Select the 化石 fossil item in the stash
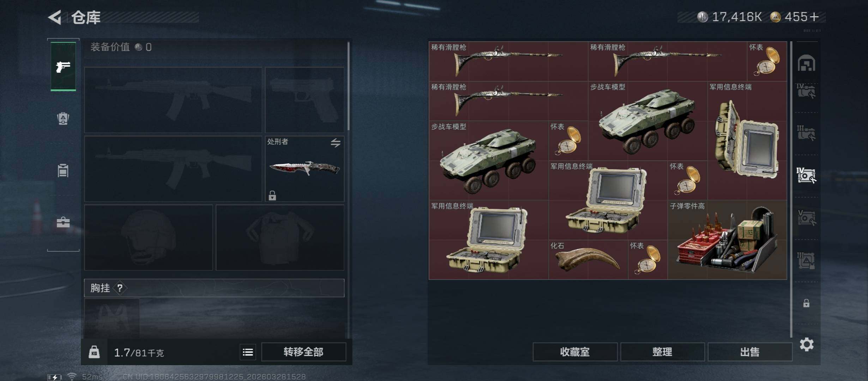The image size is (868, 381). (x=588, y=260)
